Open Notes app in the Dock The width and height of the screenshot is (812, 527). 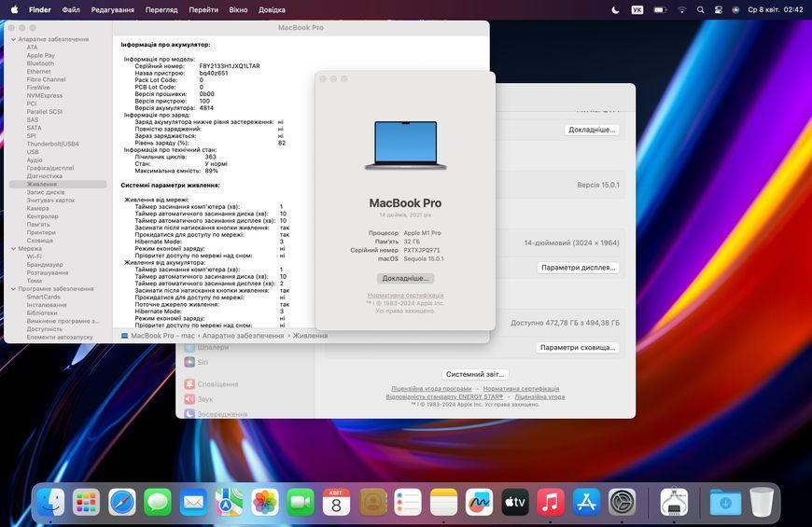point(444,502)
